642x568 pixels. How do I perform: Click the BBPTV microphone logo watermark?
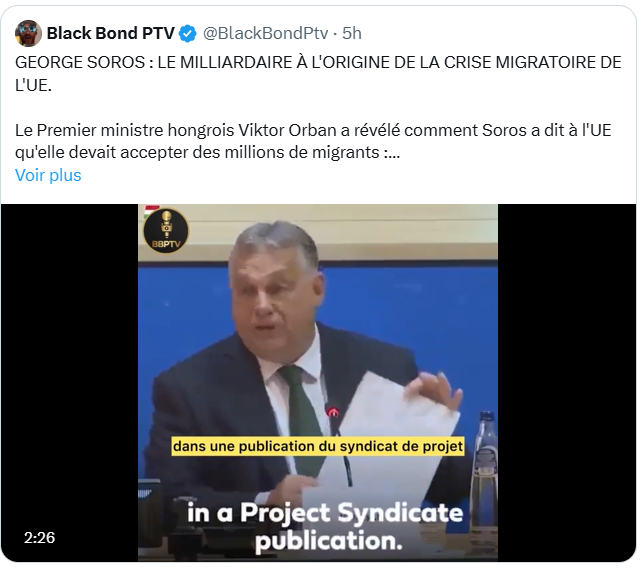pos(166,231)
